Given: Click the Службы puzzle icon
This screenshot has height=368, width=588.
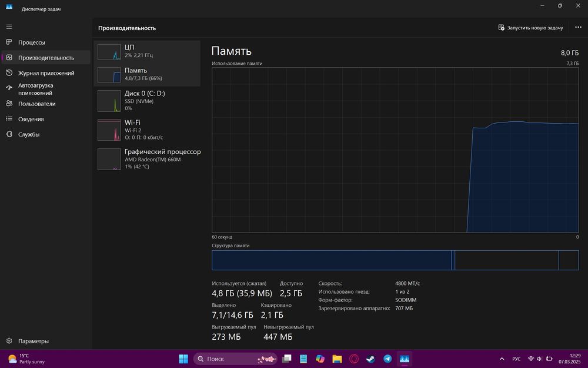Looking at the screenshot, I should (x=9, y=134).
